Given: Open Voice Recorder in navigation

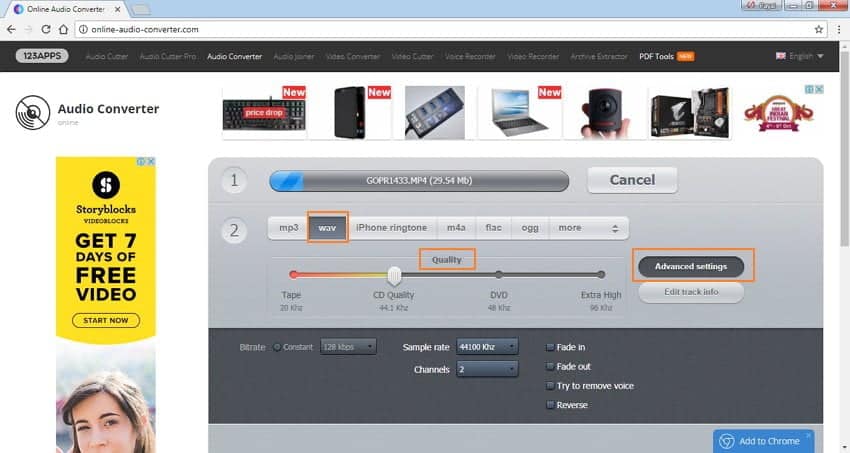Looking at the screenshot, I should click(470, 56).
